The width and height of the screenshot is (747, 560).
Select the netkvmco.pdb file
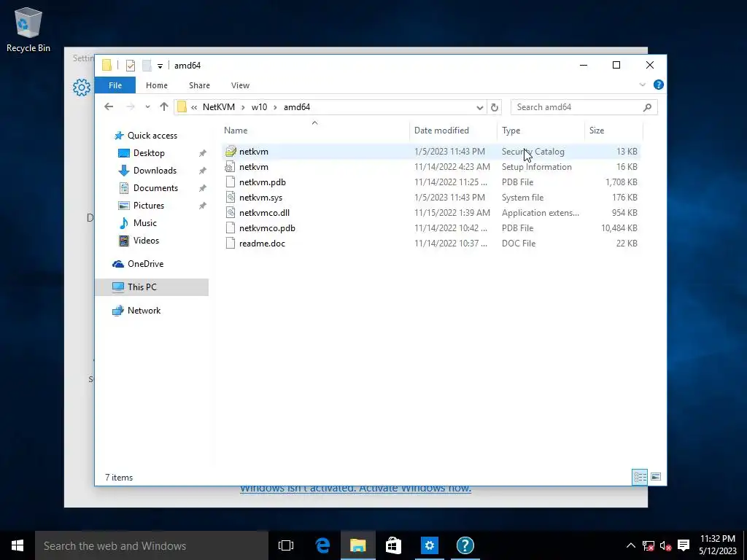[x=431, y=227]
